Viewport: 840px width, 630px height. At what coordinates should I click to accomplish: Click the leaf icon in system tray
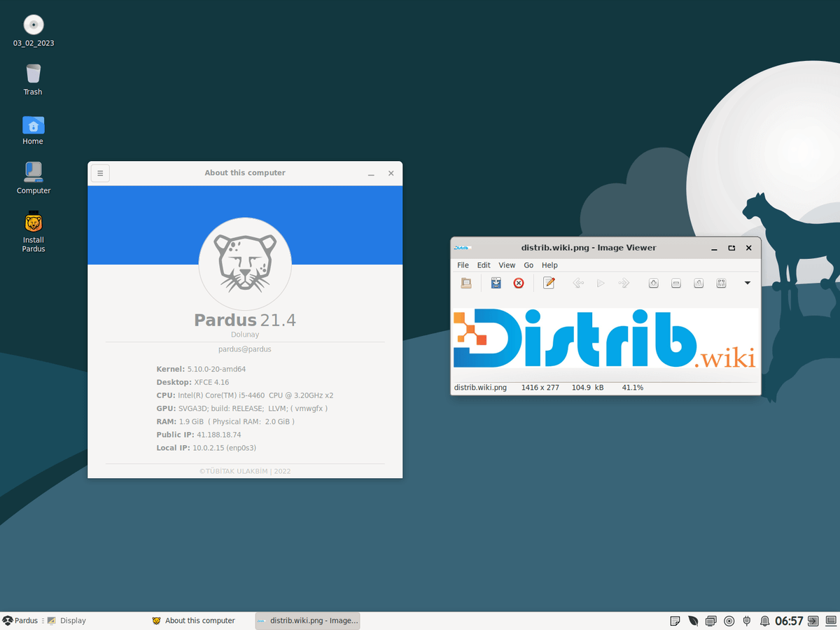(x=693, y=621)
